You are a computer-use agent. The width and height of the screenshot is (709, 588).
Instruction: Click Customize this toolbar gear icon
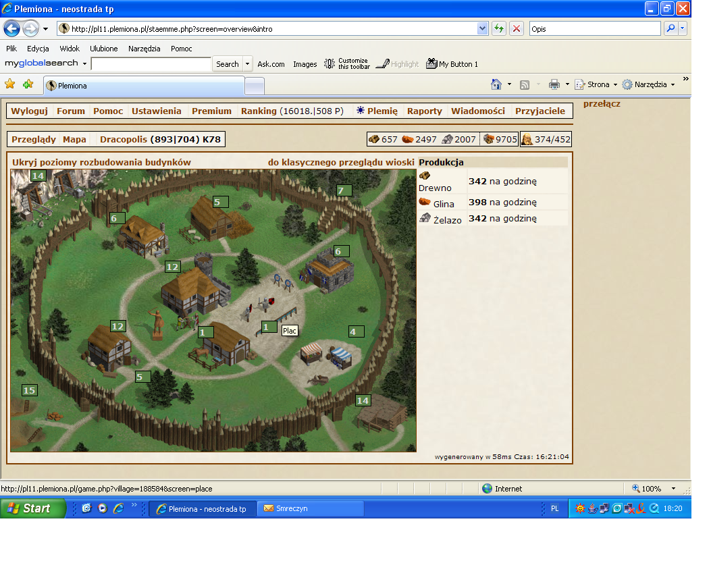(x=330, y=63)
